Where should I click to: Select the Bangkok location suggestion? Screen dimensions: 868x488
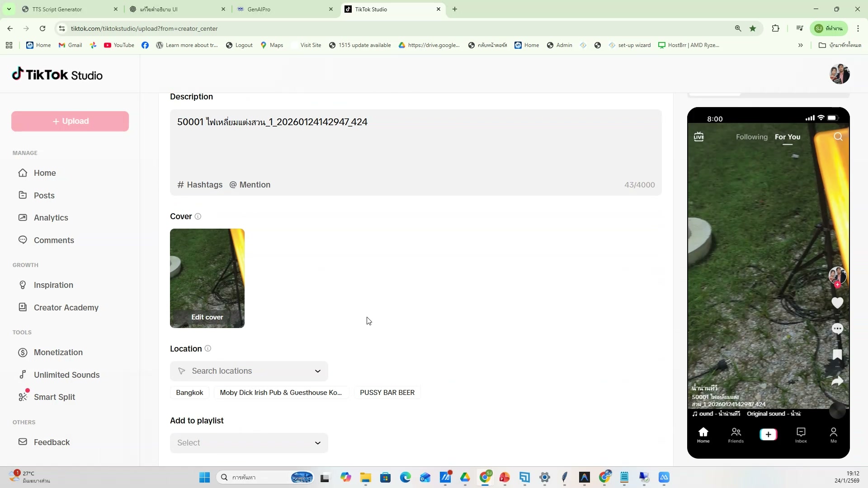point(189,393)
